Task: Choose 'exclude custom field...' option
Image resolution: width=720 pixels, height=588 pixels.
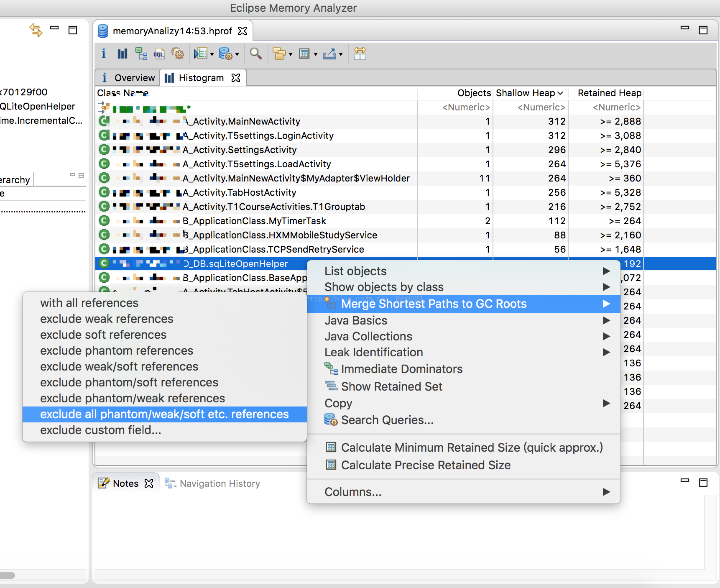Action: [x=165, y=430]
